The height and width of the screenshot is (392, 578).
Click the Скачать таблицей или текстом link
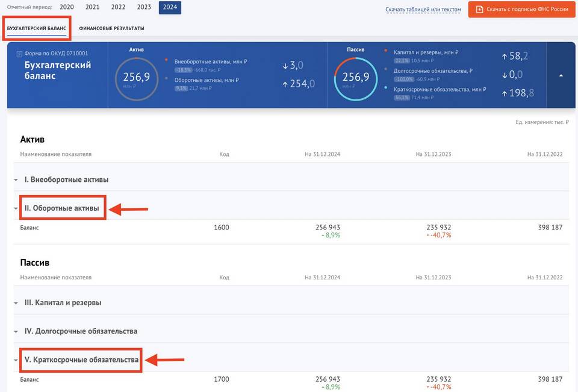[423, 10]
